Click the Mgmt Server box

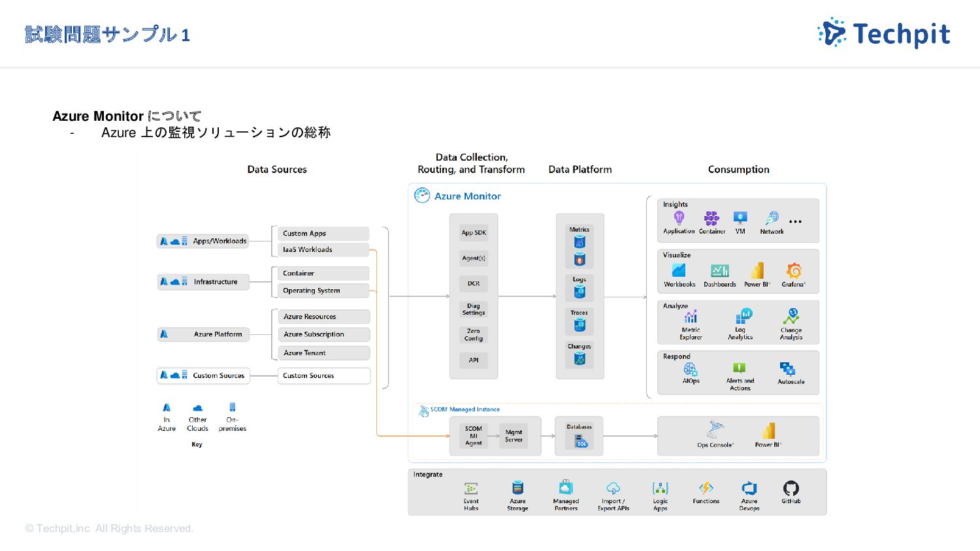click(x=514, y=436)
